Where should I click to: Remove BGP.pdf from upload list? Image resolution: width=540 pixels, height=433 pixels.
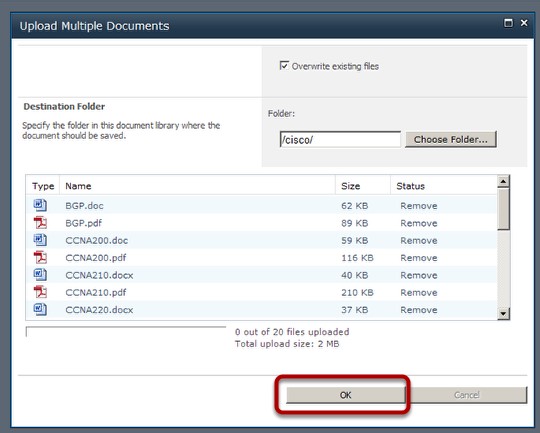pos(418,223)
